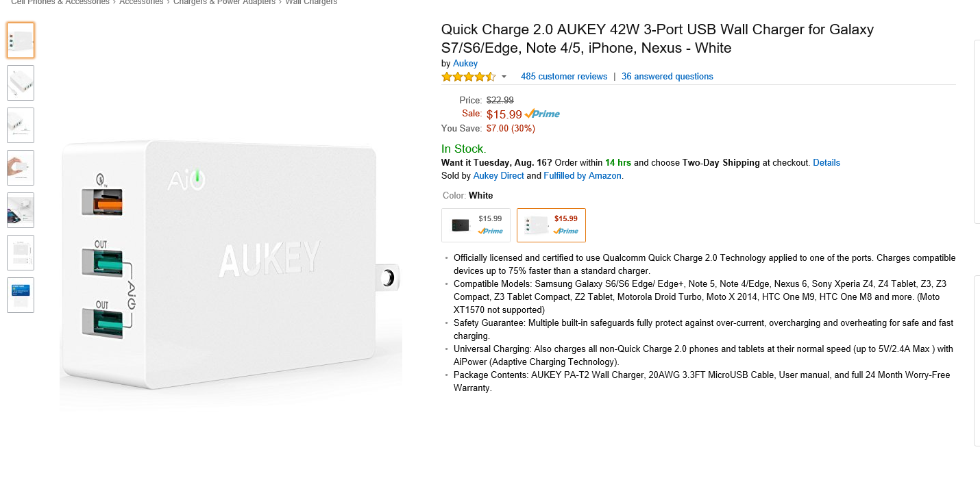Screen dimensions: 980x480
Task: Open the Accessories breadcrumb link
Action: coord(141,3)
